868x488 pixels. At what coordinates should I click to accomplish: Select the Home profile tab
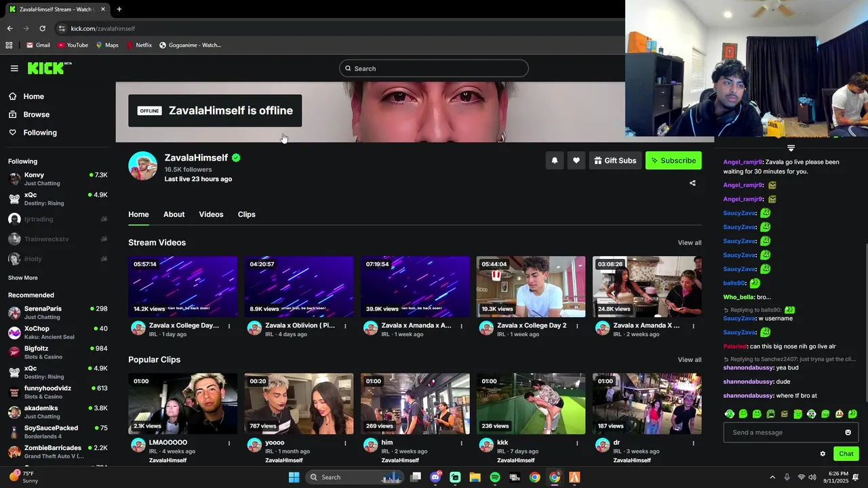coord(138,214)
